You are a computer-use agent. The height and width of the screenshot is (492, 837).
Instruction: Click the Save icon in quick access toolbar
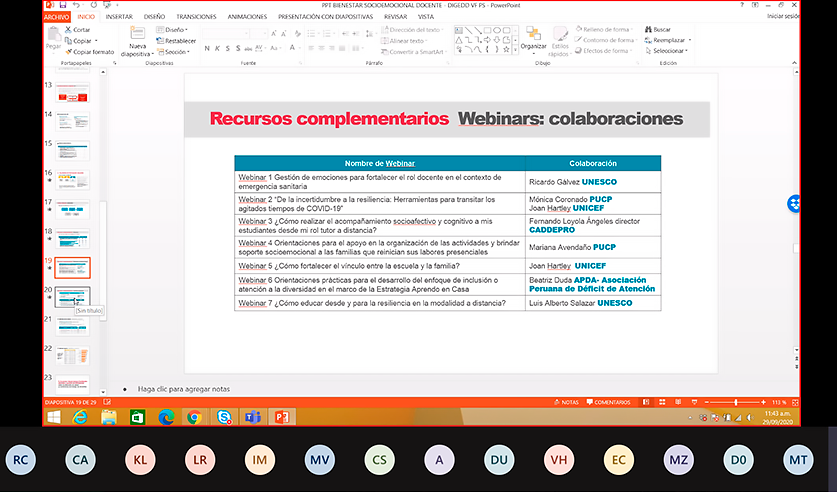point(63,5)
